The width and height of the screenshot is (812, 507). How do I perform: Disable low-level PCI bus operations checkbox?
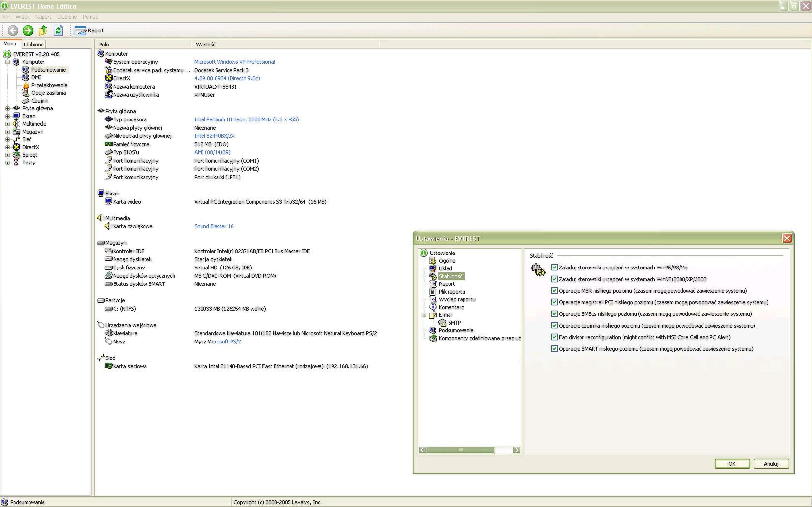click(554, 302)
